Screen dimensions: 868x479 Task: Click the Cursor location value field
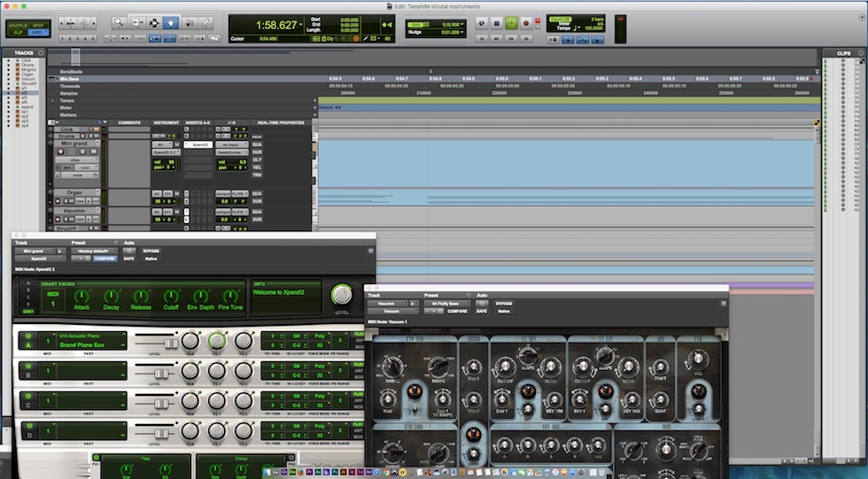point(268,39)
